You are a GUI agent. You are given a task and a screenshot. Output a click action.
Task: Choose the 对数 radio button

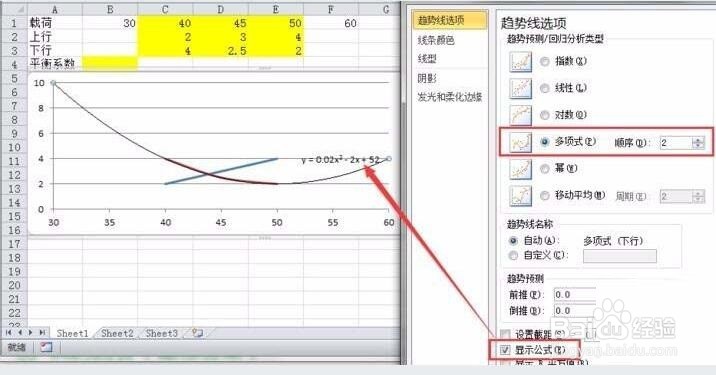(545, 115)
